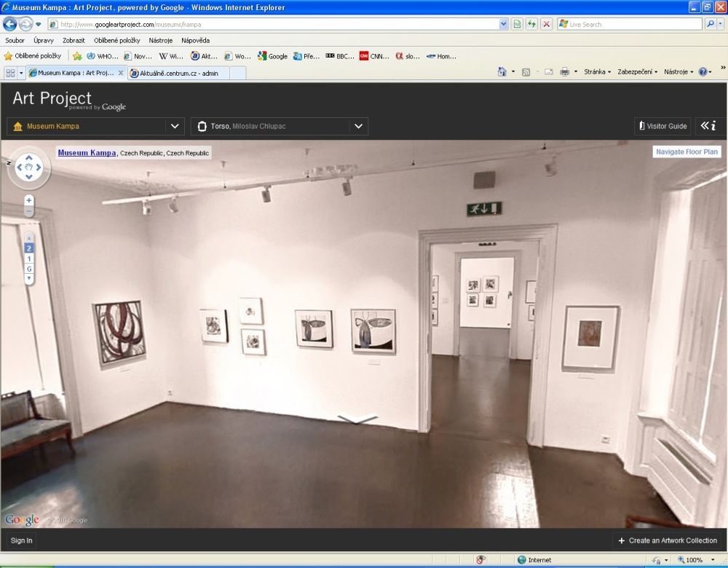Open the Zobrazit menu
The height and width of the screenshot is (568, 728).
click(x=74, y=40)
